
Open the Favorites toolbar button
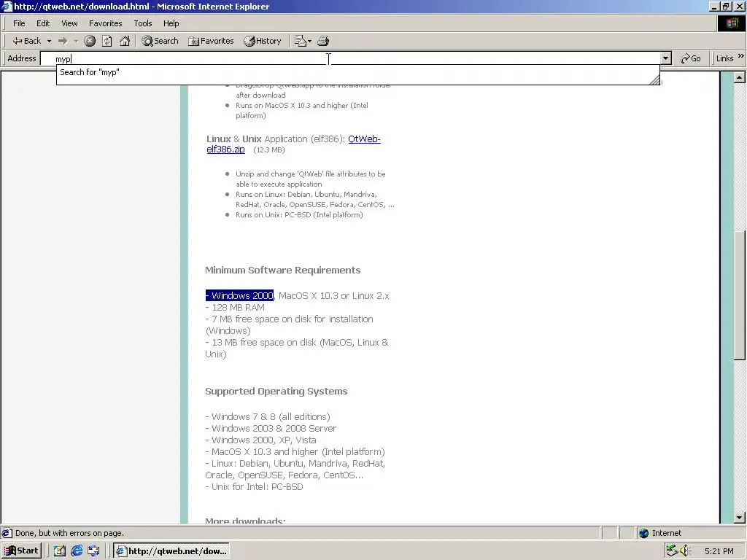[x=211, y=41]
